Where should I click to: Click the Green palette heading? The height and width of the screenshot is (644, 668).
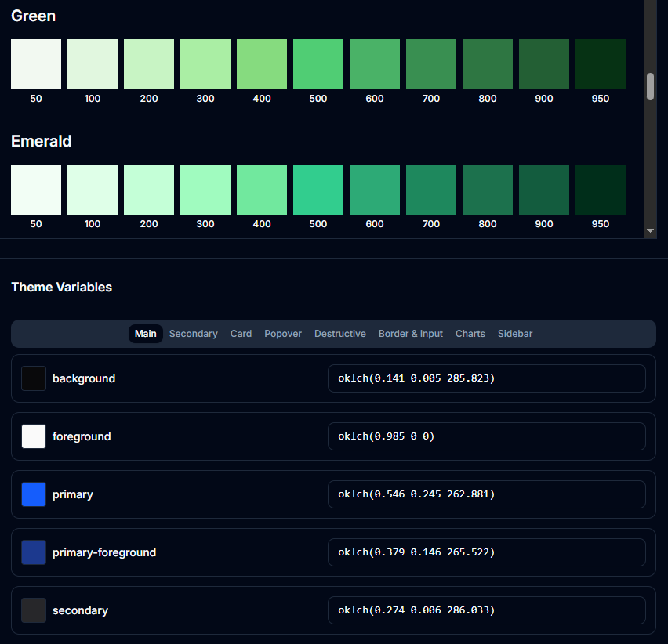[x=33, y=16]
